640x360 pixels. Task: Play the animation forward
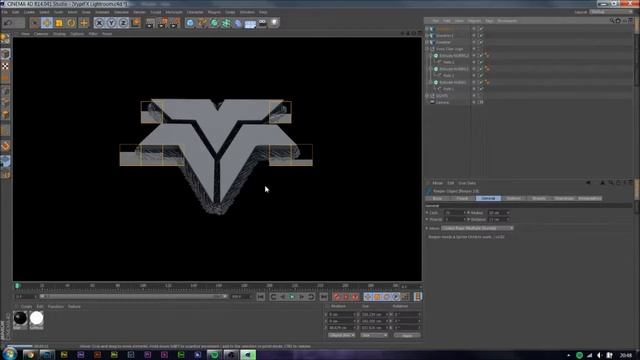(x=292, y=297)
